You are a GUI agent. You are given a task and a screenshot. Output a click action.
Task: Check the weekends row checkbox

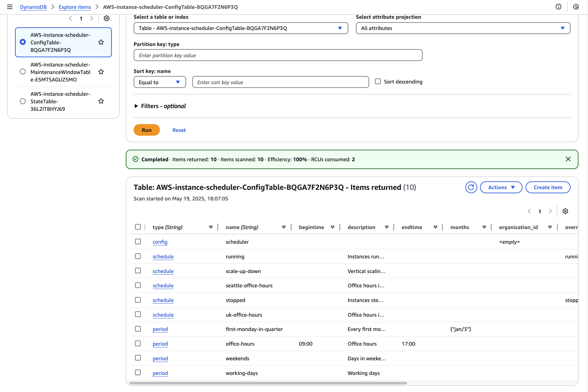[138, 358]
